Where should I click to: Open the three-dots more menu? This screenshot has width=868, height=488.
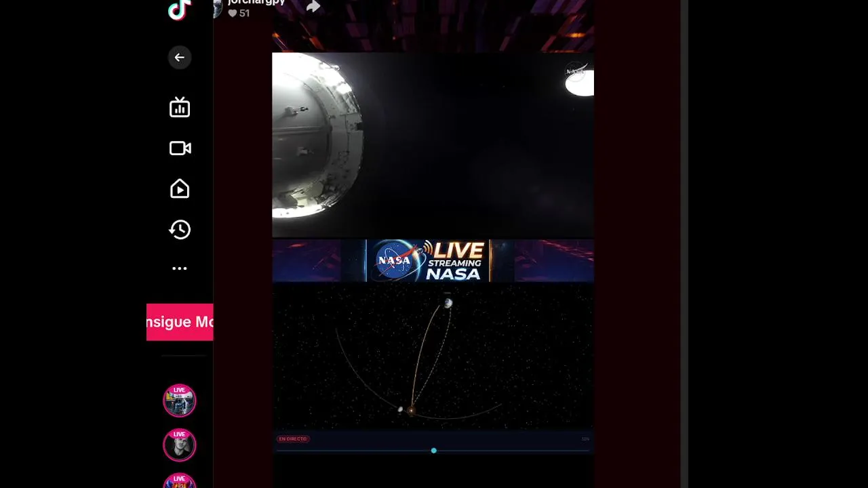180,268
